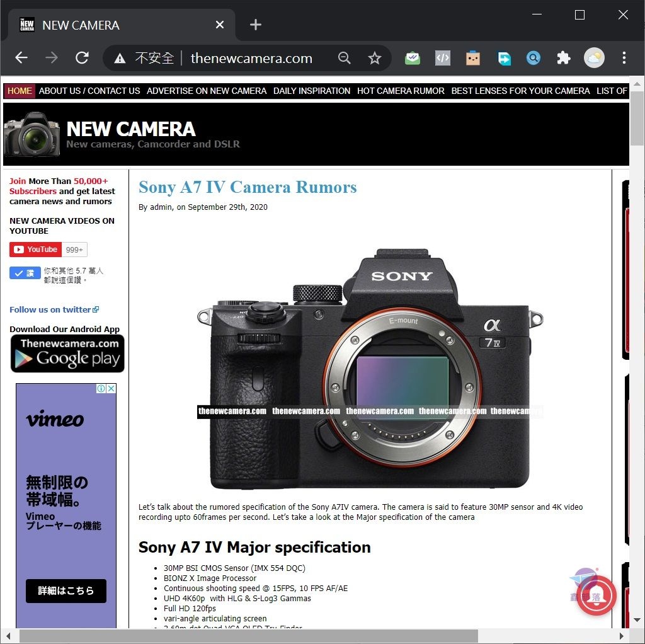Click the Facebook like button
Image resolution: width=645 pixels, height=644 pixels.
pyautogui.click(x=25, y=273)
